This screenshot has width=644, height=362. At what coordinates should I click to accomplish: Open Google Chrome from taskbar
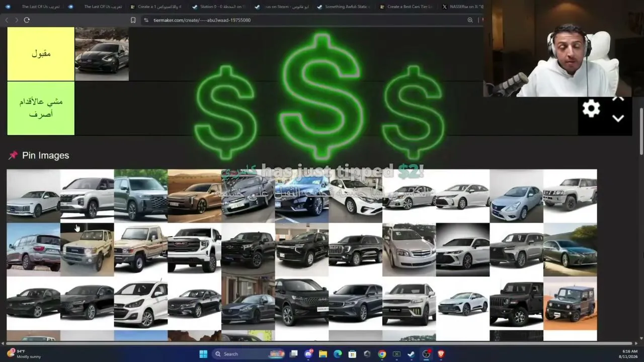pyautogui.click(x=382, y=354)
